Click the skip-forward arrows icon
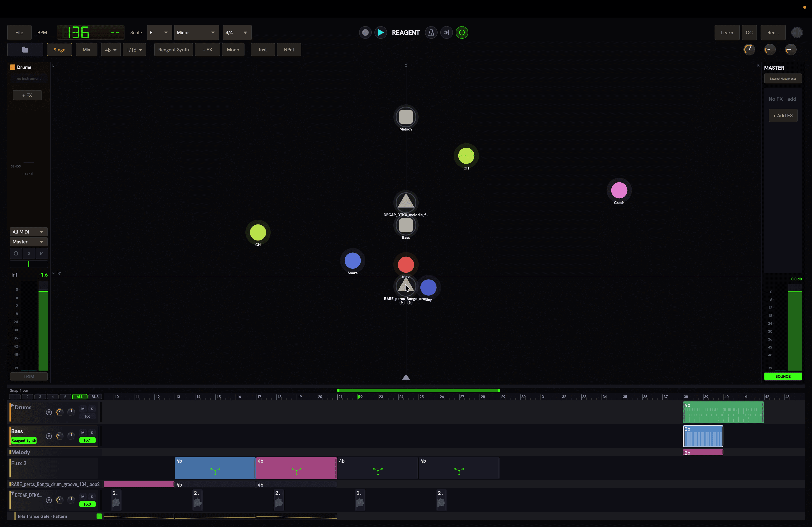812x527 pixels. coord(446,33)
